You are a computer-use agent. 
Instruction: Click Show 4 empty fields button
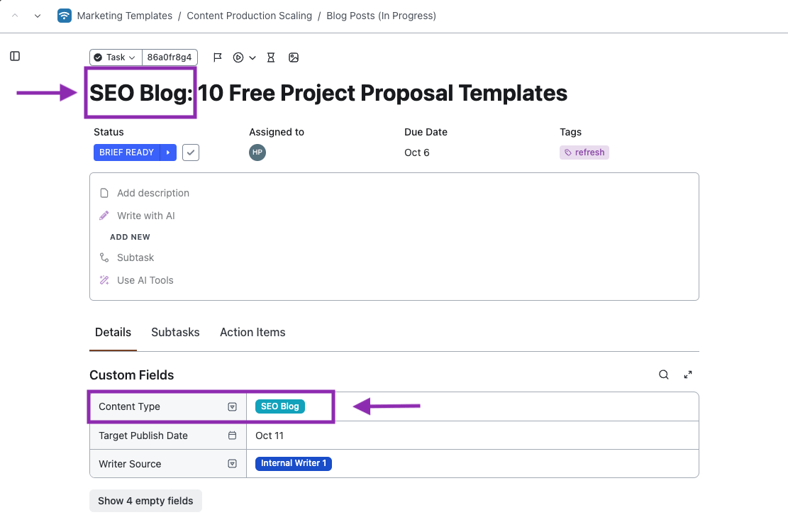point(145,501)
